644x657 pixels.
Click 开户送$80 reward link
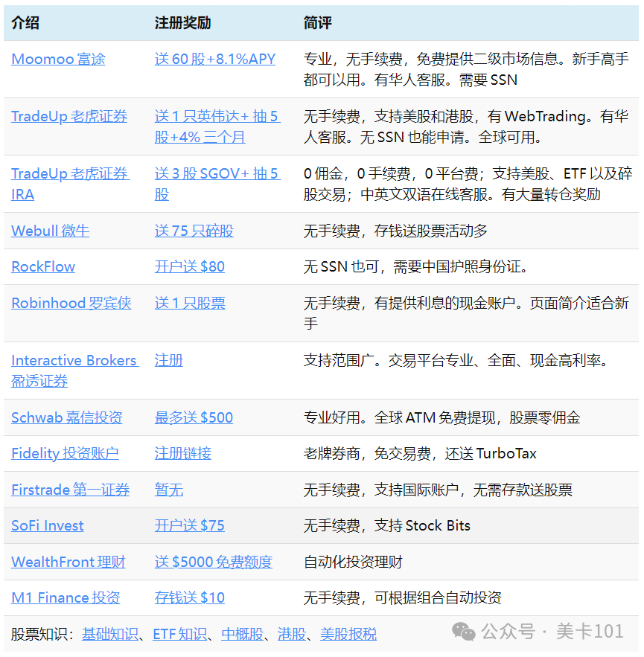(190, 267)
